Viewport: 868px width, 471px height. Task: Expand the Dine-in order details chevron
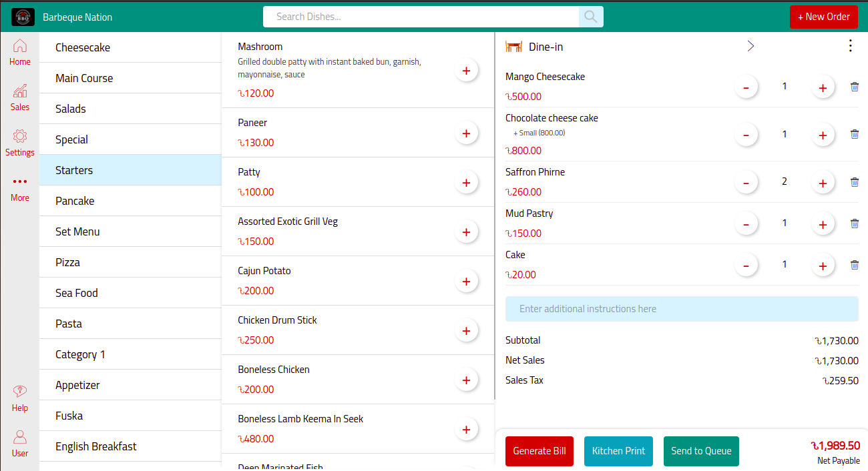point(750,45)
